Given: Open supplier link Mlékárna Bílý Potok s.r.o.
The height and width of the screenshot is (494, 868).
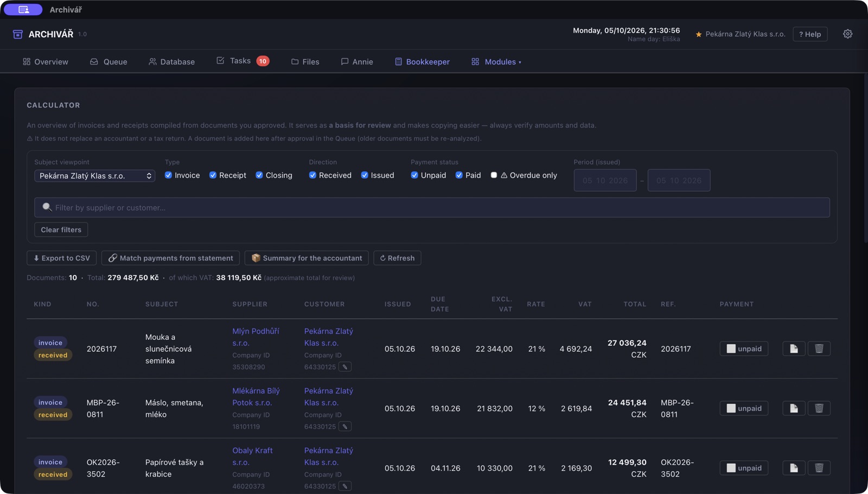Looking at the screenshot, I should [256, 397].
